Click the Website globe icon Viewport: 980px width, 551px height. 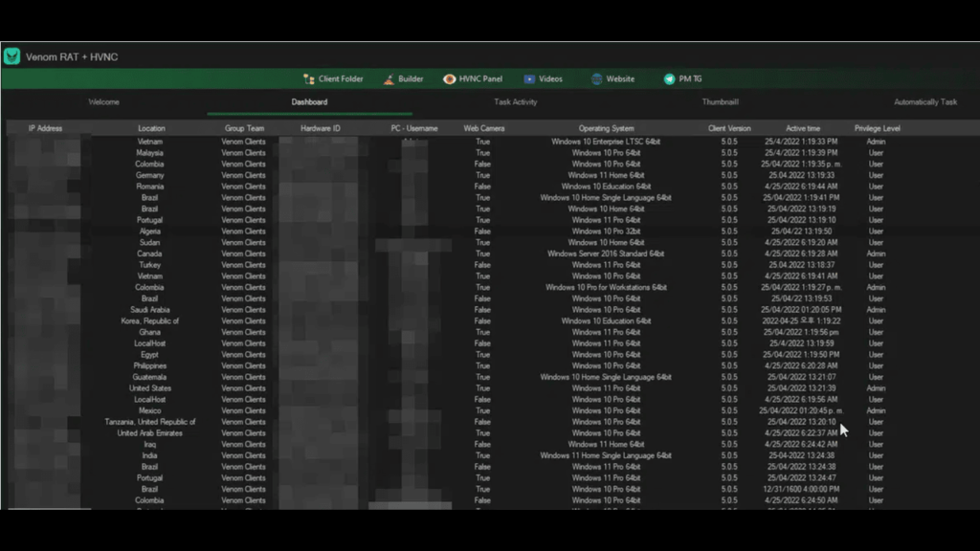point(597,78)
